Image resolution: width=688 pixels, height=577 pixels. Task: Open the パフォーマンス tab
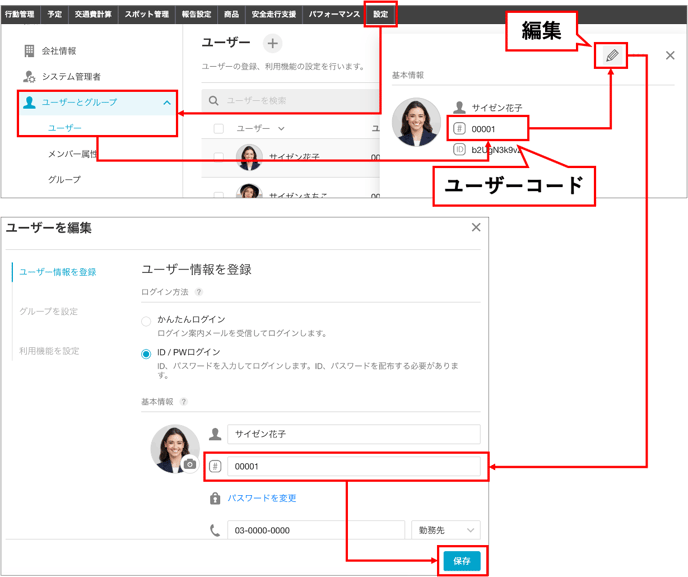pos(334,14)
